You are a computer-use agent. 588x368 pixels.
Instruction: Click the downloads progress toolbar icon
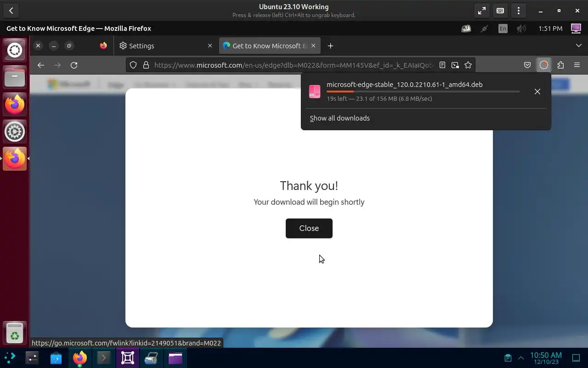(x=544, y=65)
